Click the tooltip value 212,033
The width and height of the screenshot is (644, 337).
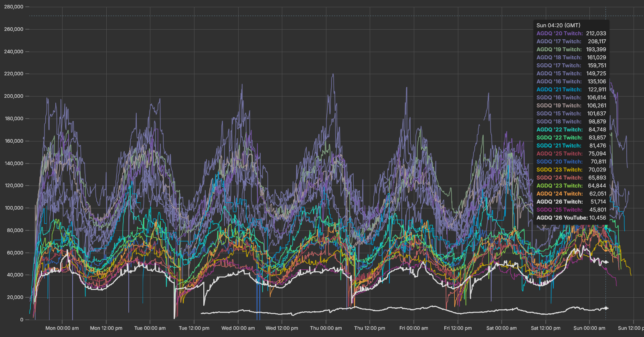596,33
